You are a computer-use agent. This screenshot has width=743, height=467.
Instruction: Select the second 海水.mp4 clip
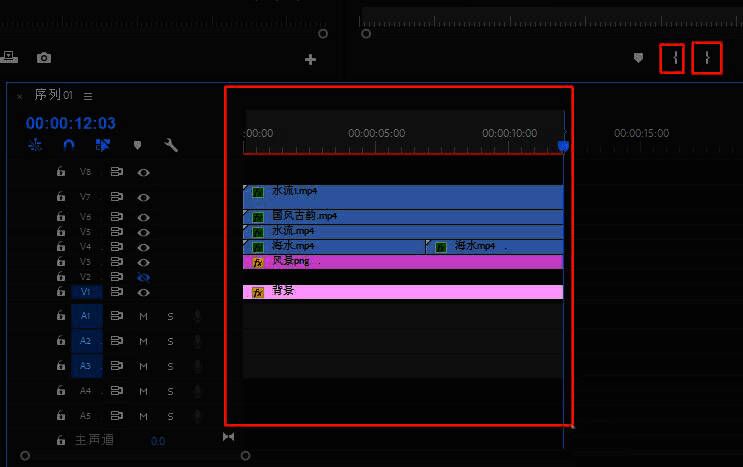[495, 247]
